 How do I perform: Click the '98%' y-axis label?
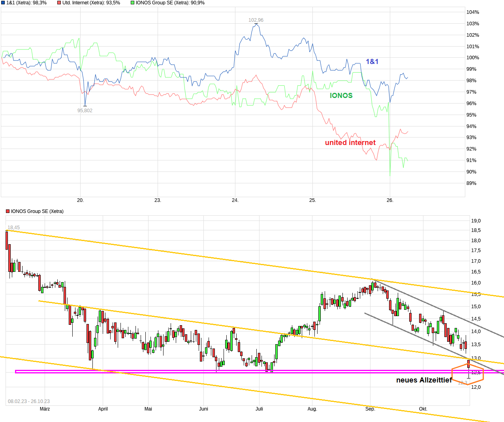point(472,81)
